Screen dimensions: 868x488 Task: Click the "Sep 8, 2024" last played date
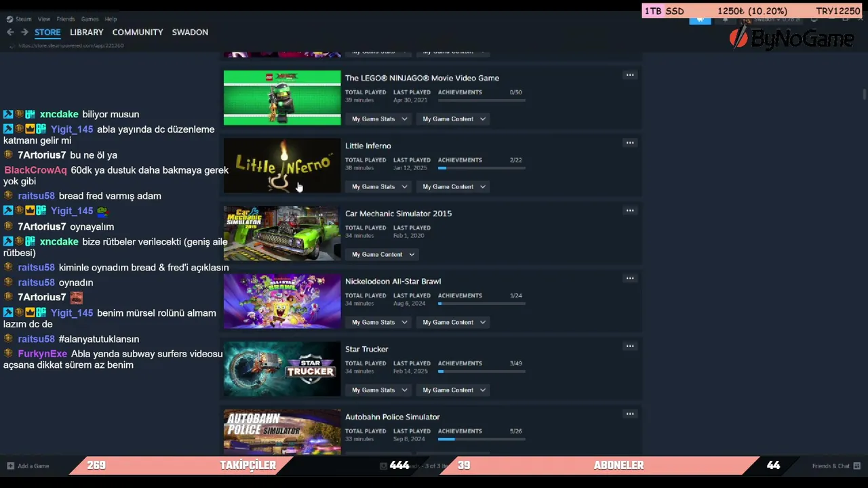pos(409,439)
